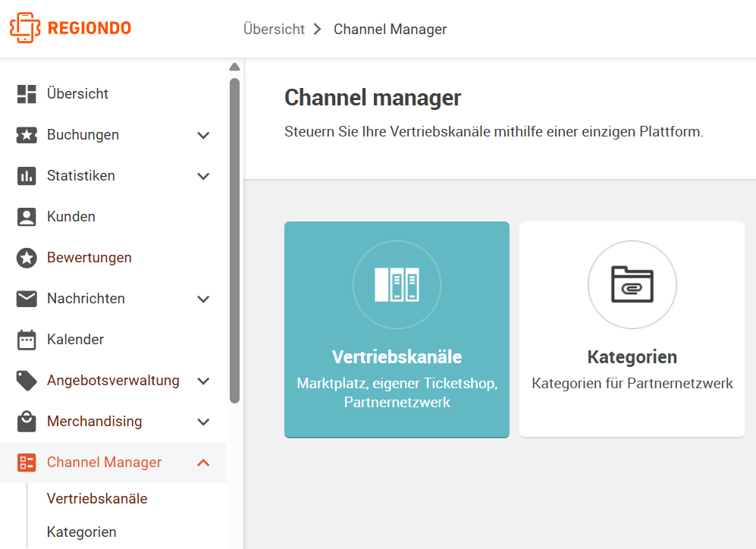Click the Bewertungen star circle icon

(27, 258)
